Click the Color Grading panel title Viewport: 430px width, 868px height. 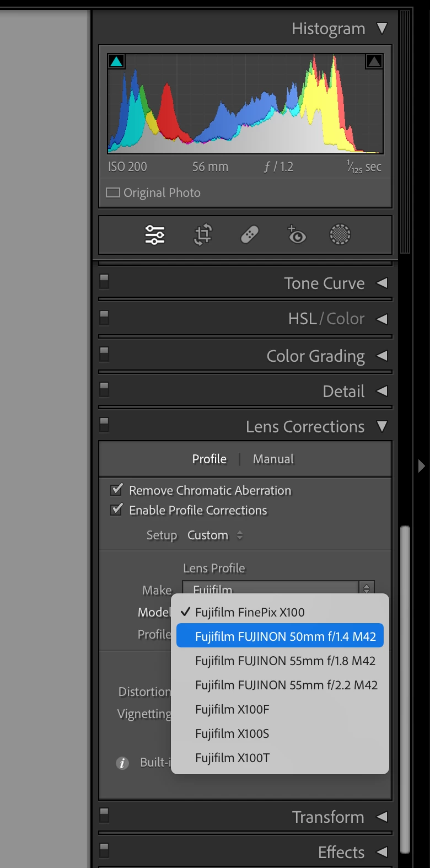coord(316,356)
